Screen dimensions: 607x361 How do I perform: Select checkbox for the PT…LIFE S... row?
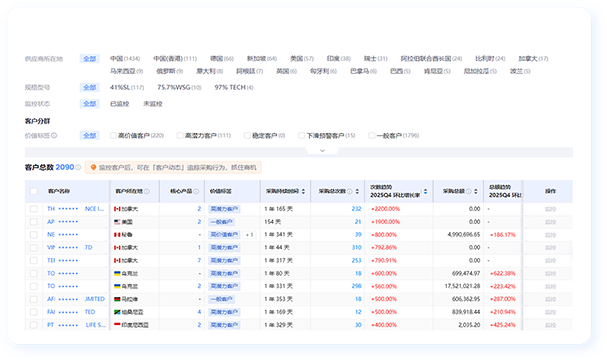tap(34, 325)
